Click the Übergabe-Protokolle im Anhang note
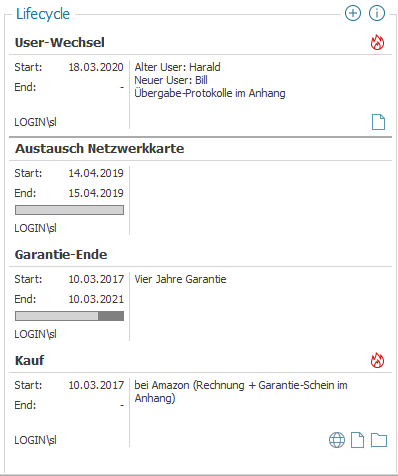398x476 pixels. [x=210, y=93]
